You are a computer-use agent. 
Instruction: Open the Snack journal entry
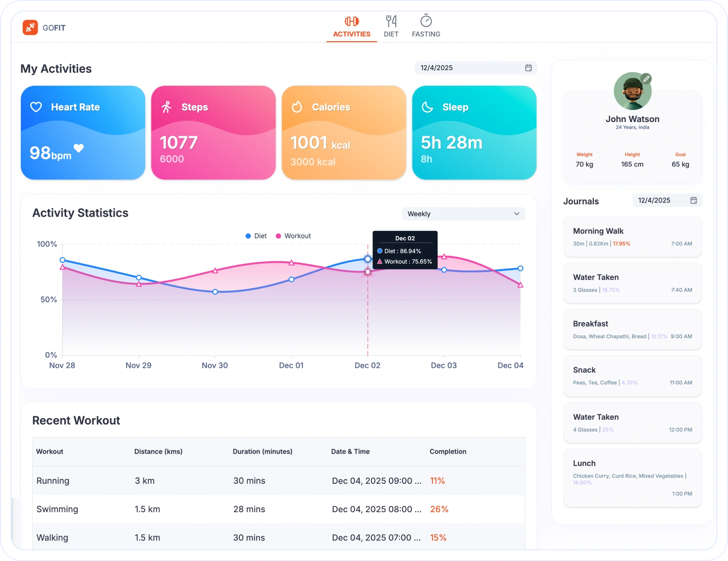pos(633,376)
